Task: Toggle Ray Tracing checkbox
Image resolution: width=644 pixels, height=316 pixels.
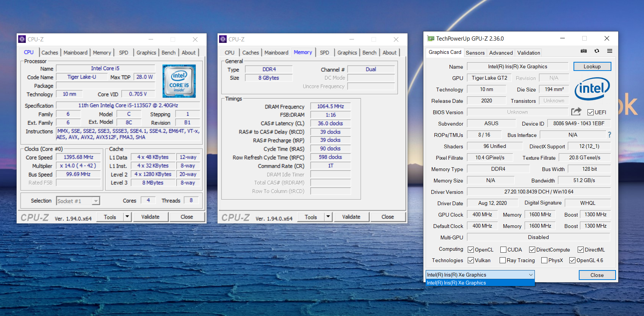Action: coord(503,260)
